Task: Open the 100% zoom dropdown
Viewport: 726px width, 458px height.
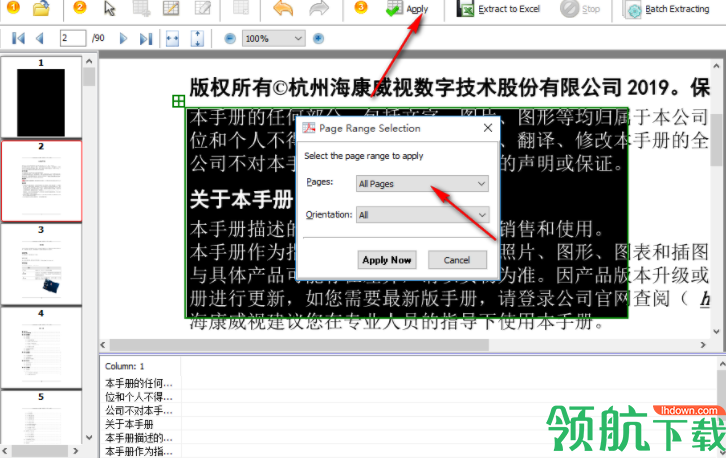Action: 273,38
